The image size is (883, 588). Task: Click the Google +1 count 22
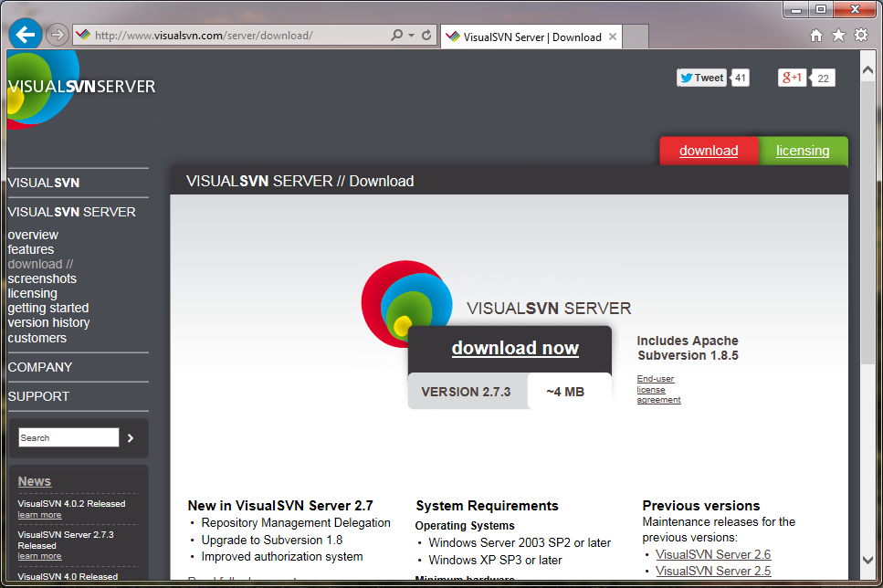point(823,79)
